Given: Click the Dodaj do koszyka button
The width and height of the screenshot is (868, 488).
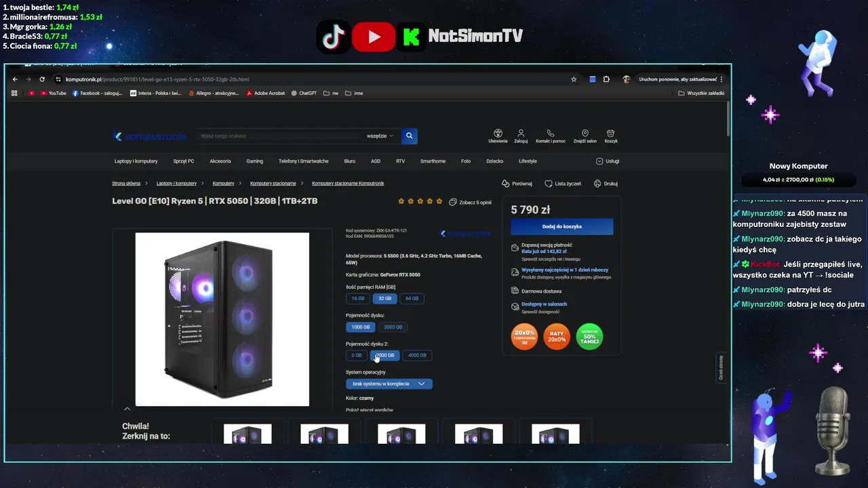Looking at the screenshot, I should click(561, 226).
